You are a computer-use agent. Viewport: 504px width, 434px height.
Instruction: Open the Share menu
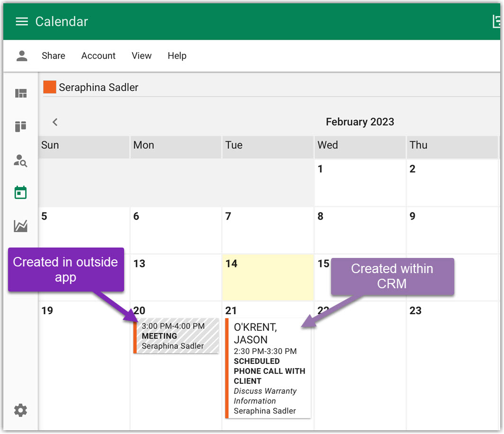coord(54,56)
